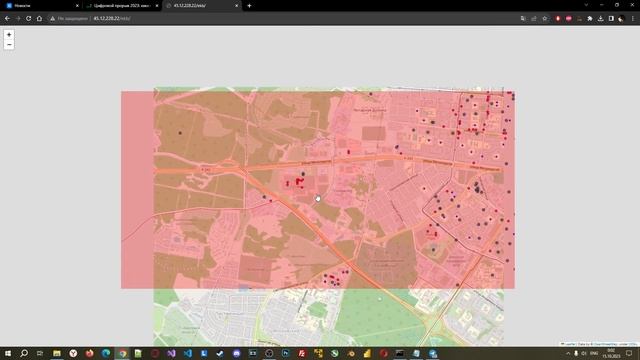Open Microsoft Edge from taskbar

point(106,353)
